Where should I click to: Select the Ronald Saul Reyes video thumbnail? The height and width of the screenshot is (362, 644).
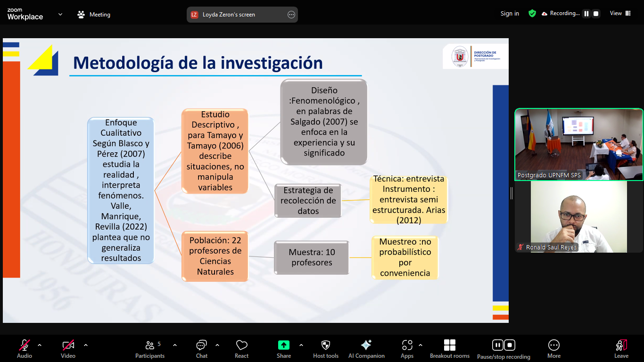pyautogui.click(x=579, y=217)
